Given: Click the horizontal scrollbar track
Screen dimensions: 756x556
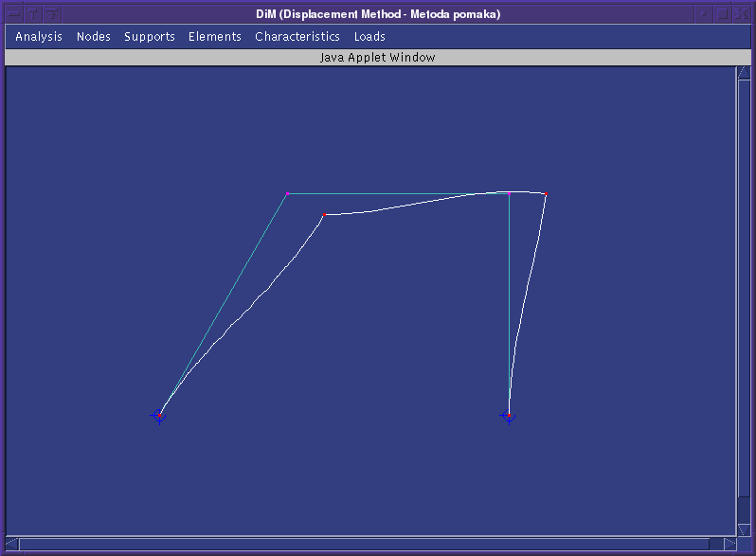Looking at the screenshot, I should pyautogui.click(x=371, y=544).
